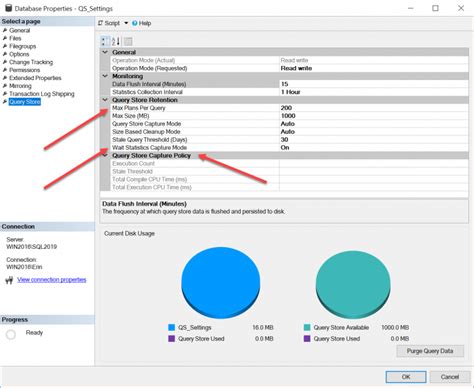Click the OK button
The width and height of the screenshot is (474, 388).
tap(406, 377)
